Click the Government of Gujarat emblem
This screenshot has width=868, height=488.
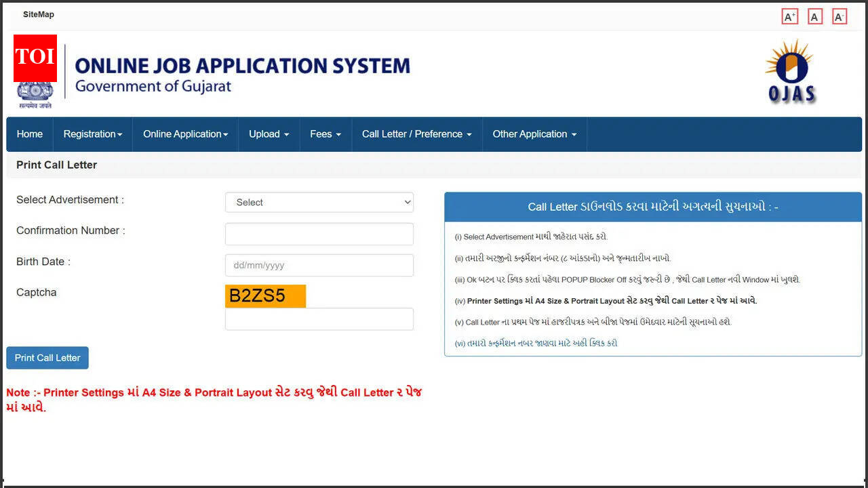pyautogui.click(x=35, y=91)
